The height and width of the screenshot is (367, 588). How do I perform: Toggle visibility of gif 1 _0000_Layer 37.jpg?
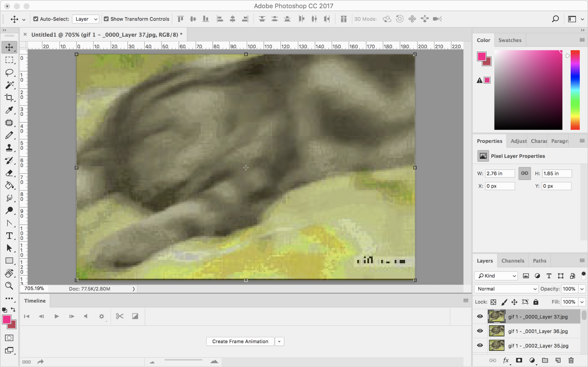(480, 316)
